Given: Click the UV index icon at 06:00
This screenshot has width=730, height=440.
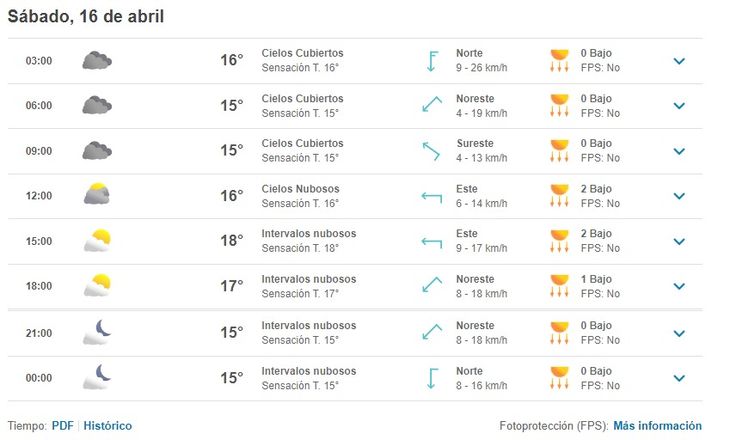Looking at the screenshot, I should click(559, 106).
